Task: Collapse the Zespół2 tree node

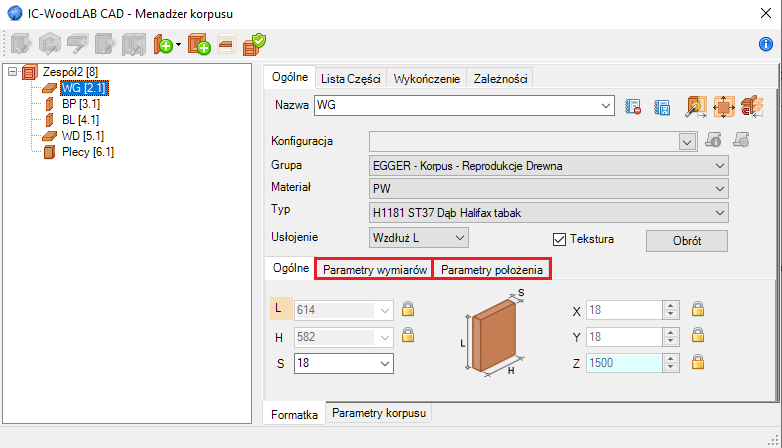Action: point(12,72)
